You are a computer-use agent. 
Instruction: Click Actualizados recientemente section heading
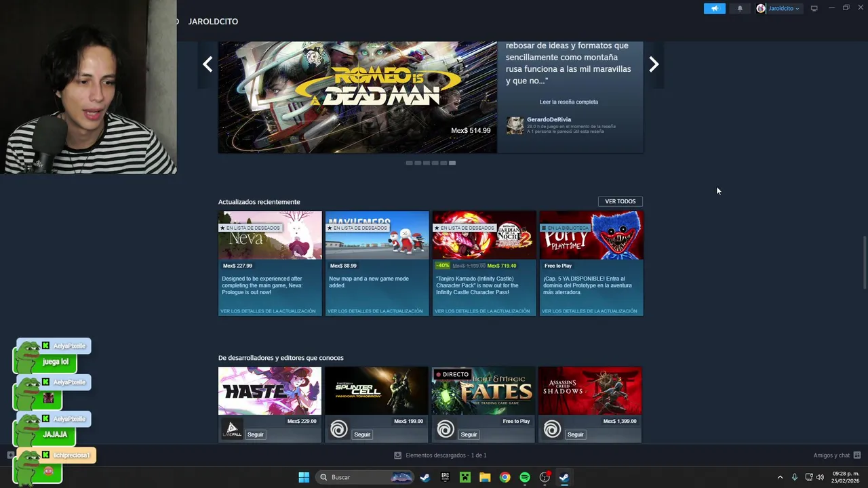pos(259,202)
